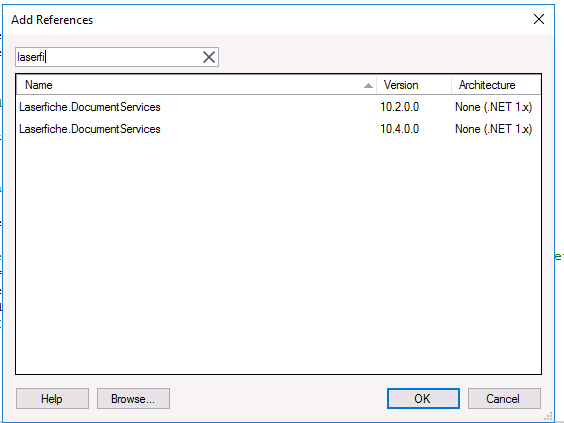Click the second row's None (.NET 1.x) cell

tap(494, 129)
